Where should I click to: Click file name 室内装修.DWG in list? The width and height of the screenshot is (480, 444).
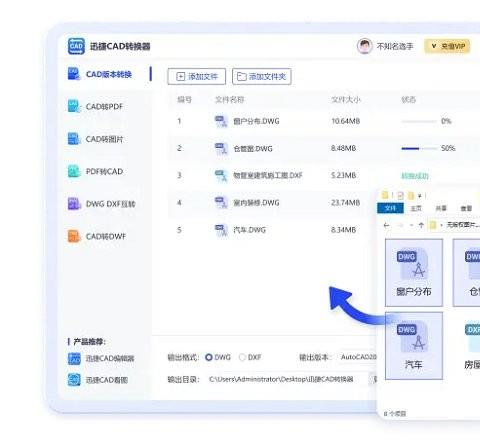pyautogui.click(x=256, y=203)
